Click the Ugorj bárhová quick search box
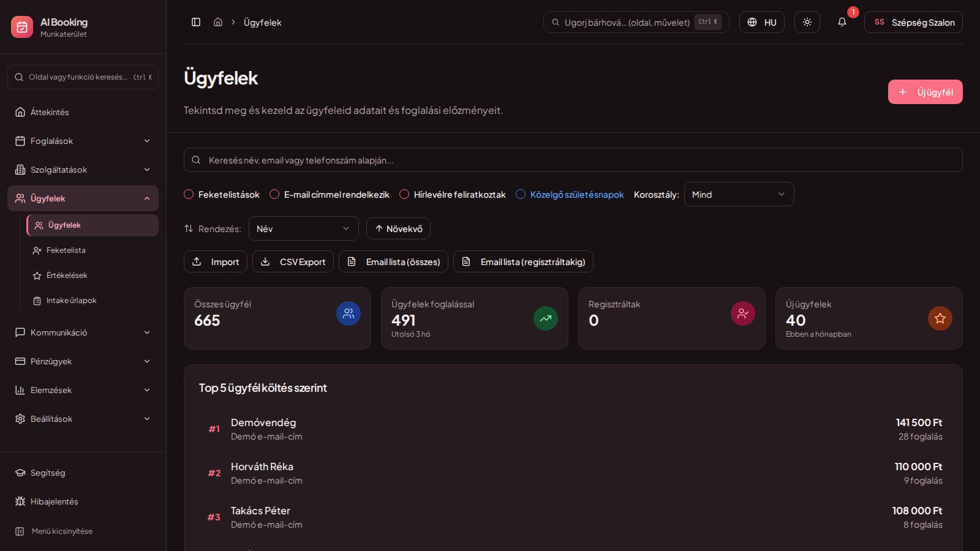Viewport: 980px width, 551px height. pyautogui.click(x=636, y=22)
